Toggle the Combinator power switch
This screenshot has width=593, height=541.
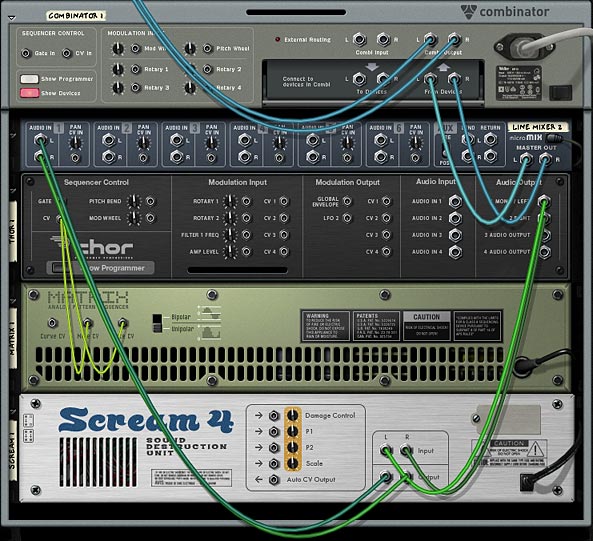coord(560,92)
